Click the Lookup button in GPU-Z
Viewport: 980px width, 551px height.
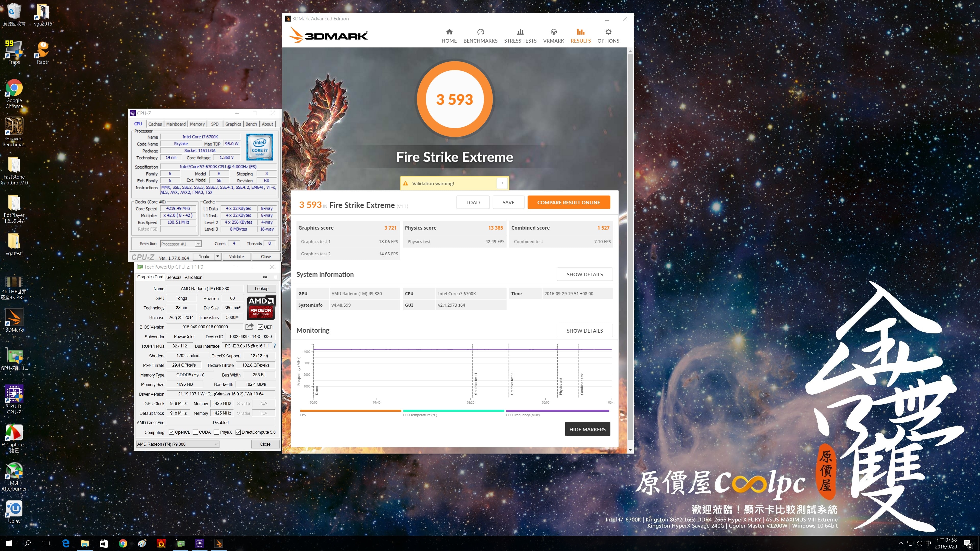(x=261, y=289)
